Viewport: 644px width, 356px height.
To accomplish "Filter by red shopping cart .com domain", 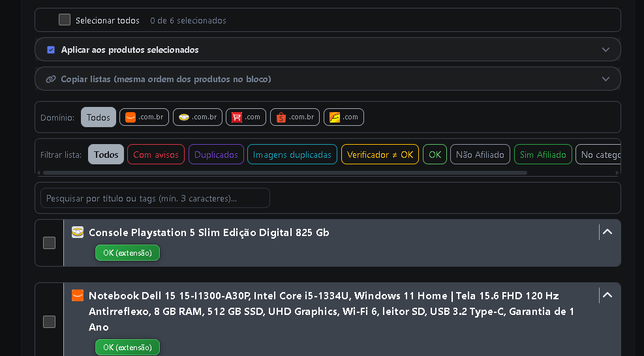I will (x=246, y=117).
